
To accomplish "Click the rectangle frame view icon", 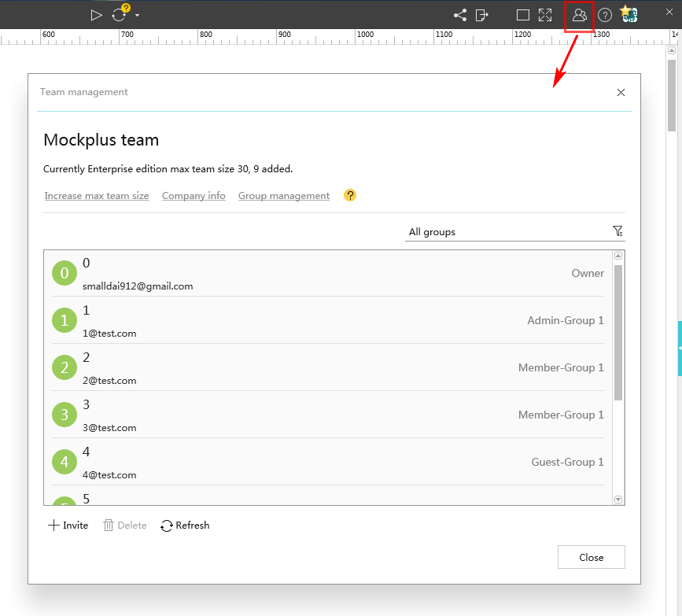I will pyautogui.click(x=523, y=15).
